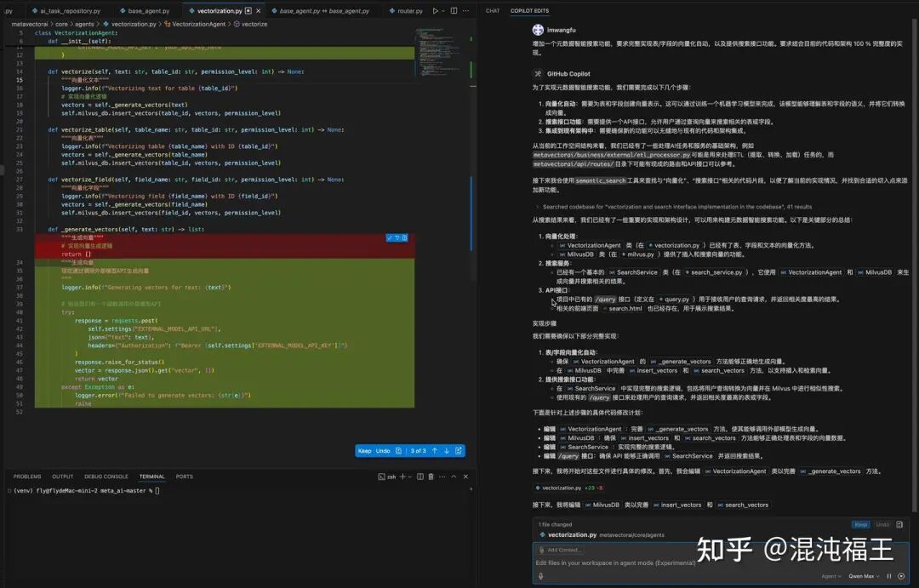
Task: Select VectorizationAgent class in breadcrumb
Action: 195,24
